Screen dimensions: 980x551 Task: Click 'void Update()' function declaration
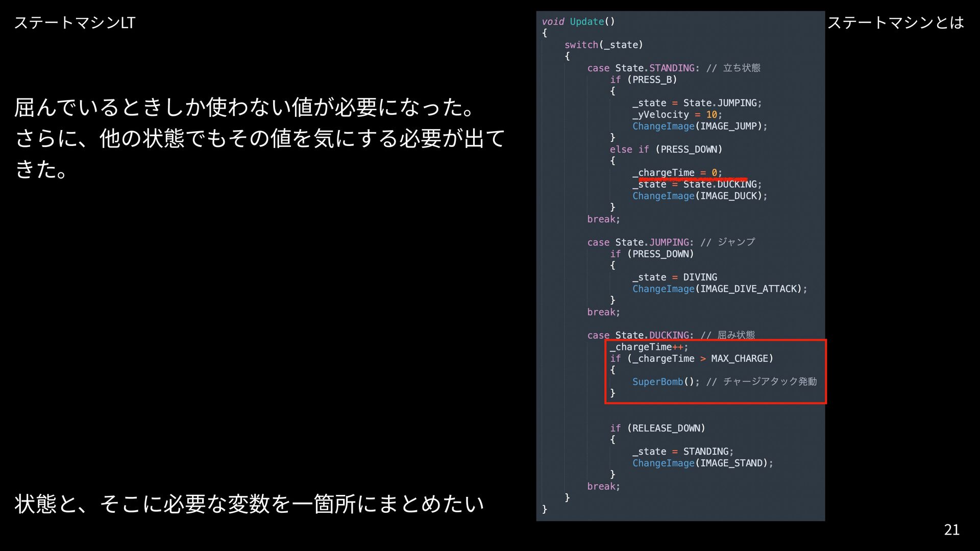578,21
